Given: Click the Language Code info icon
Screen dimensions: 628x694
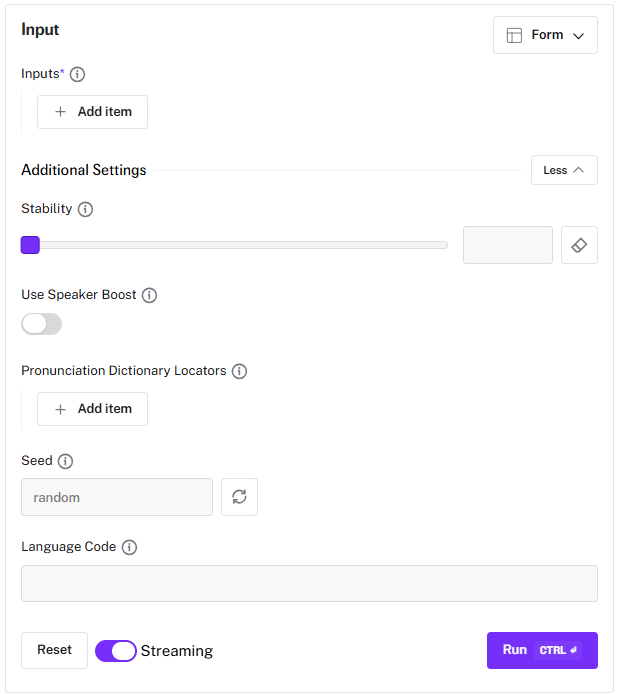Looking at the screenshot, I should click(x=129, y=547).
